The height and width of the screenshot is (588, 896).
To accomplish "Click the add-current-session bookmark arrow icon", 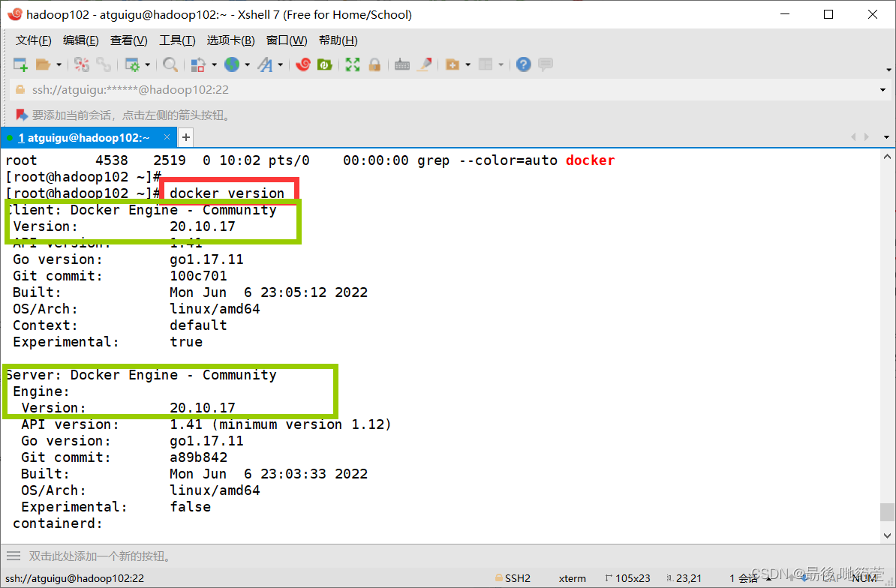I will click(x=22, y=115).
